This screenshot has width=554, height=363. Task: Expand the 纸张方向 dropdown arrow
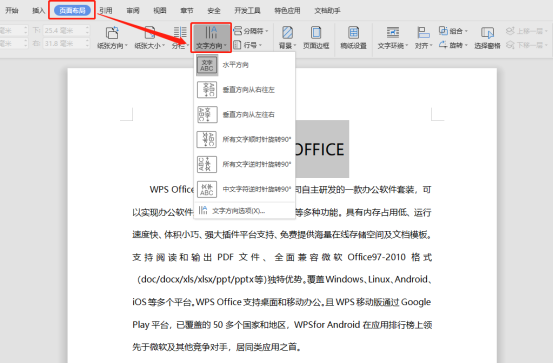click(x=126, y=46)
